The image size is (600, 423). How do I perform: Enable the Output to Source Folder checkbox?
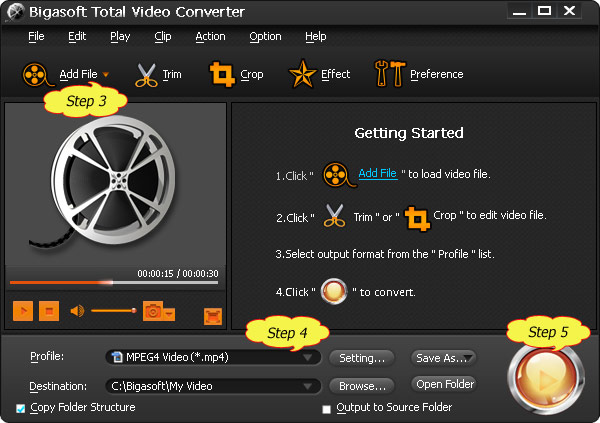326,409
